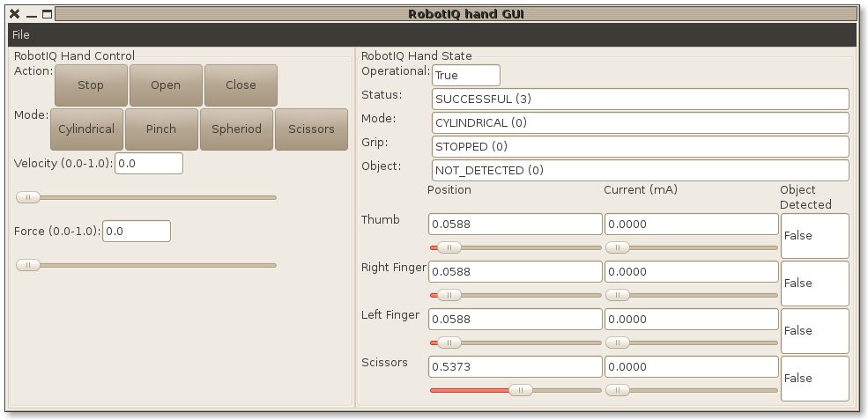This screenshot has height=420, width=868.
Task: Click the Thumb Object Detected False box
Action: pos(815,236)
